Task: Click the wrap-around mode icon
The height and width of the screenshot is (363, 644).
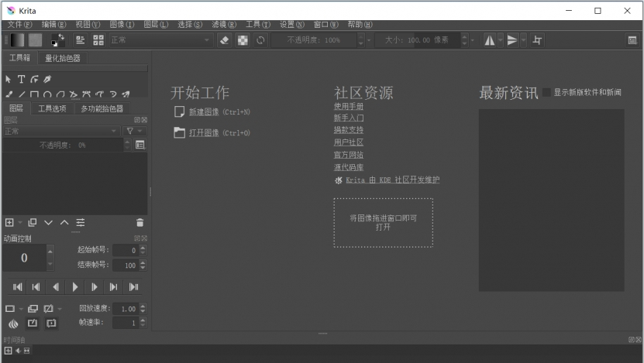Action: 537,40
